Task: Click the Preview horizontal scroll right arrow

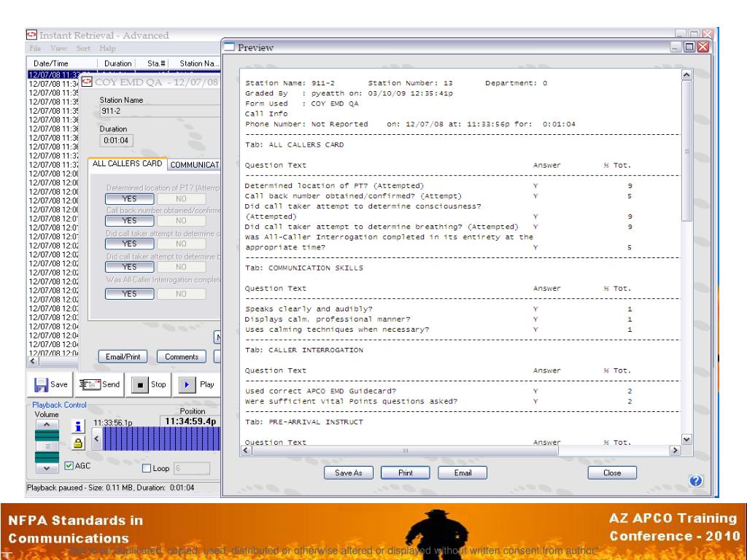Action: tap(675, 450)
